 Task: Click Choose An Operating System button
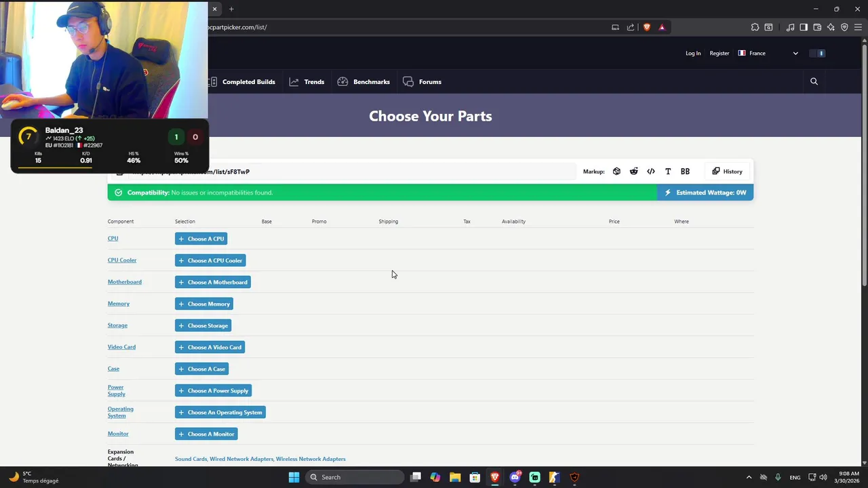[220, 412]
